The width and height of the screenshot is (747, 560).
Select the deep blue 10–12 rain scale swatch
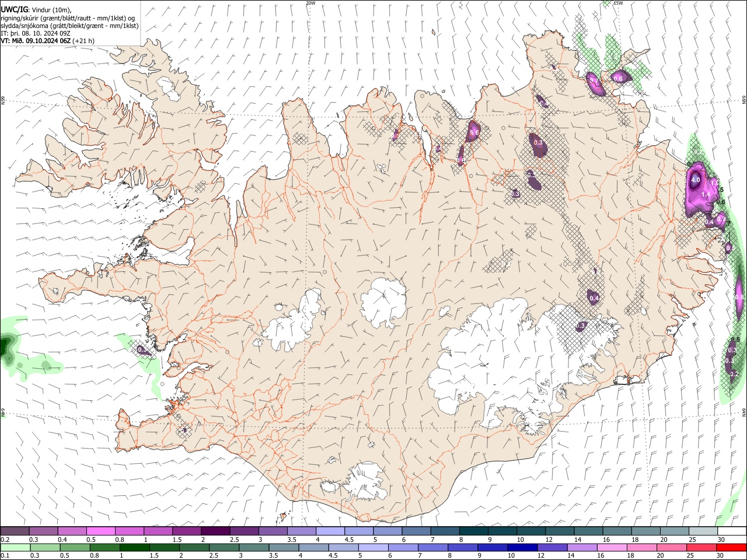click(x=522, y=547)
